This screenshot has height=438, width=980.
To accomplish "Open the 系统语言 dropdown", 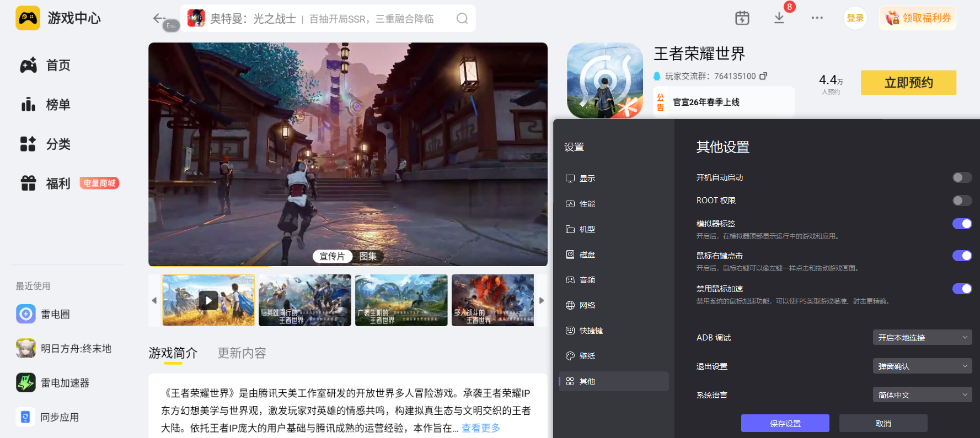I will (922, 395).
